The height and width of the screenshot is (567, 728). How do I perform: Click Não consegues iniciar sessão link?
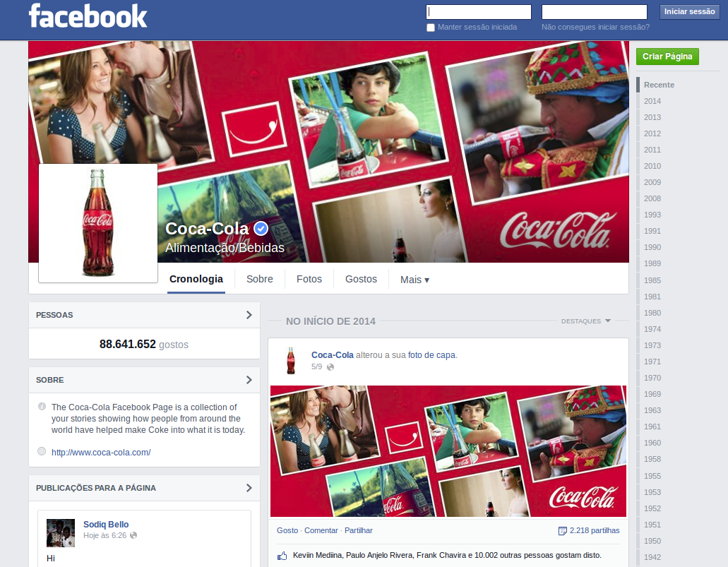click(596, 28)
